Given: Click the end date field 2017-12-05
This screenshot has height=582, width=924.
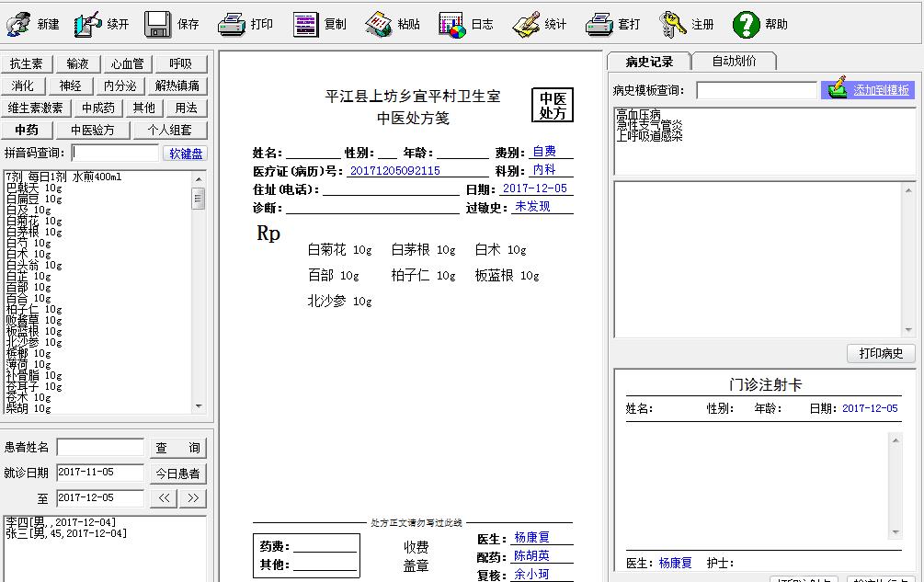Looking at the screenshot, I should point(100,497).
